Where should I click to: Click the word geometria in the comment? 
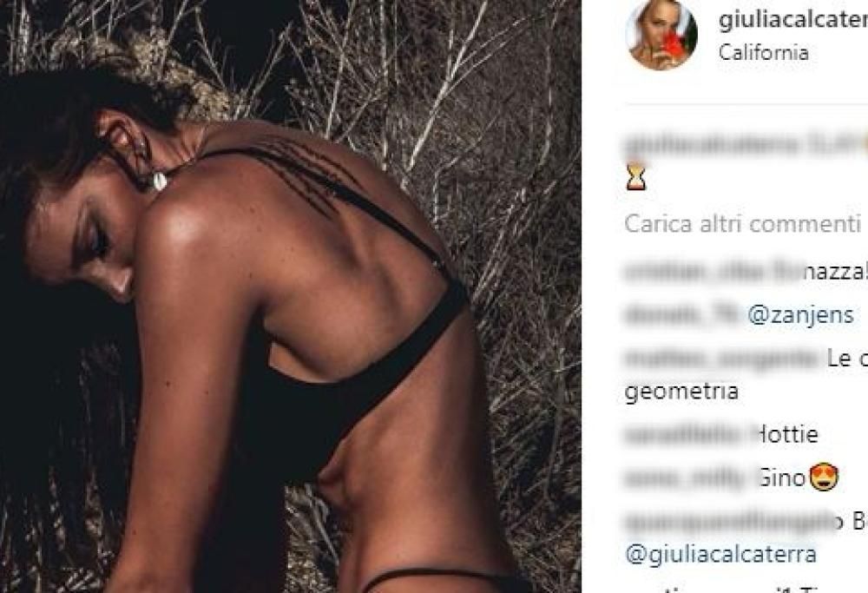[681, 392]
